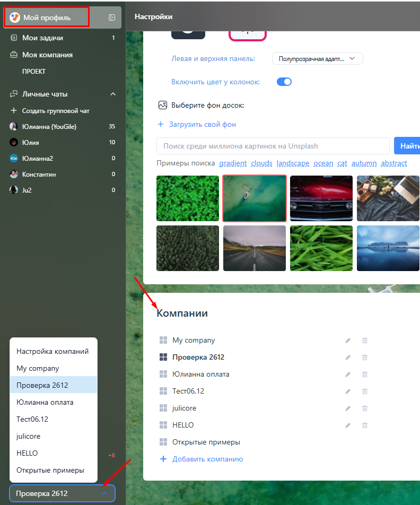This screenshot has width=420, height=505.
Task: Click Добавить компанию link
Action: tap(207, 459)
